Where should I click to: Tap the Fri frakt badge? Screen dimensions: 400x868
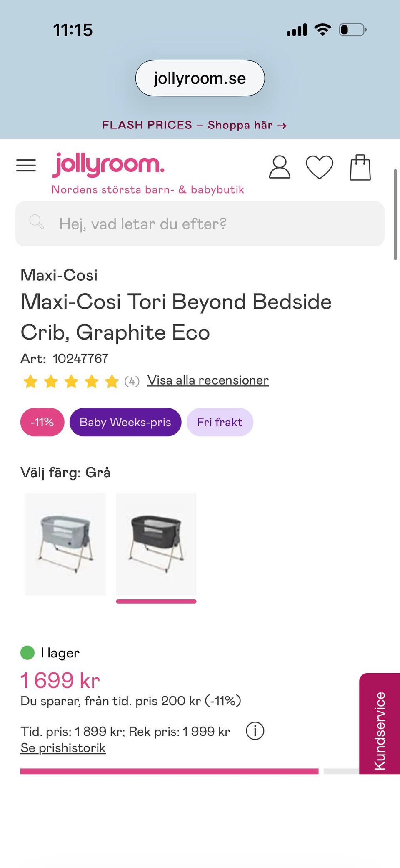[220, 422]
